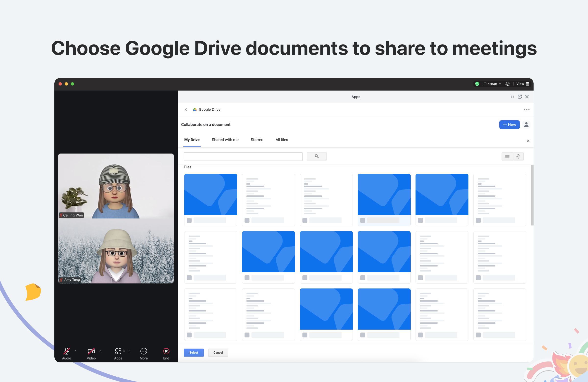Click the magnifier search button
588x382 pixels.
coord(317,156)
